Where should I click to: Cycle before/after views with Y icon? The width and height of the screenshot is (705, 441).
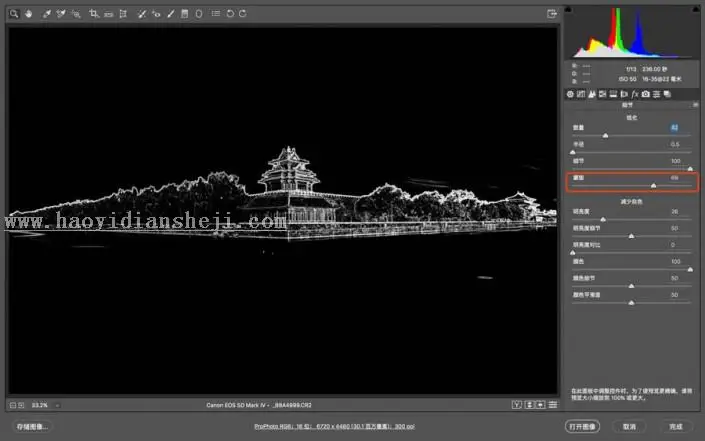[517, 405]
